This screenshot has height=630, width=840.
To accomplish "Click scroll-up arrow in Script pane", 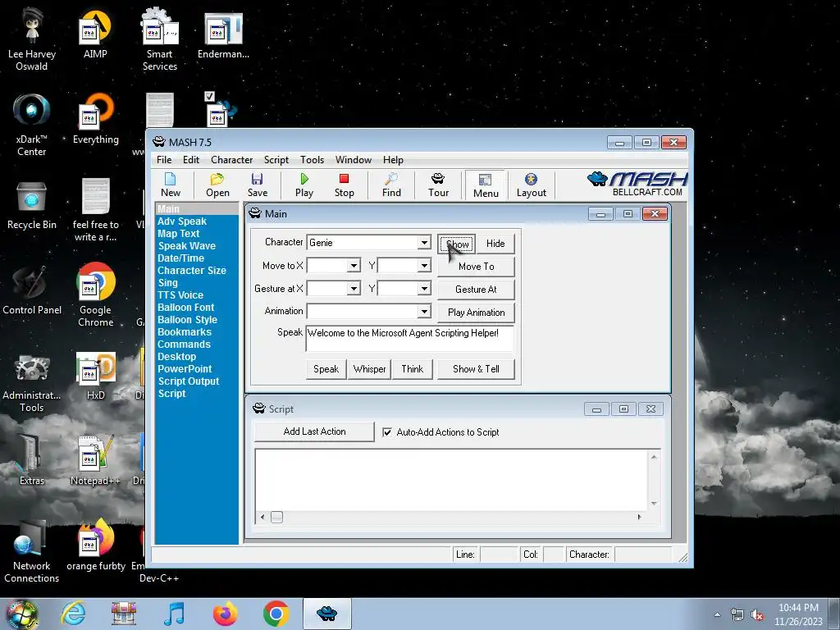I will tap(654, 457).
